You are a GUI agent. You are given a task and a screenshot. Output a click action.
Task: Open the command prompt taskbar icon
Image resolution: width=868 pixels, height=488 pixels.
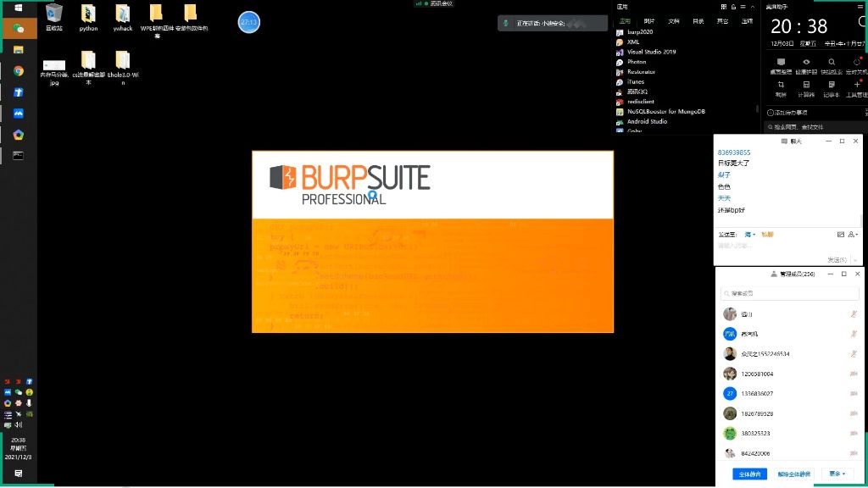tap(19, 156)
